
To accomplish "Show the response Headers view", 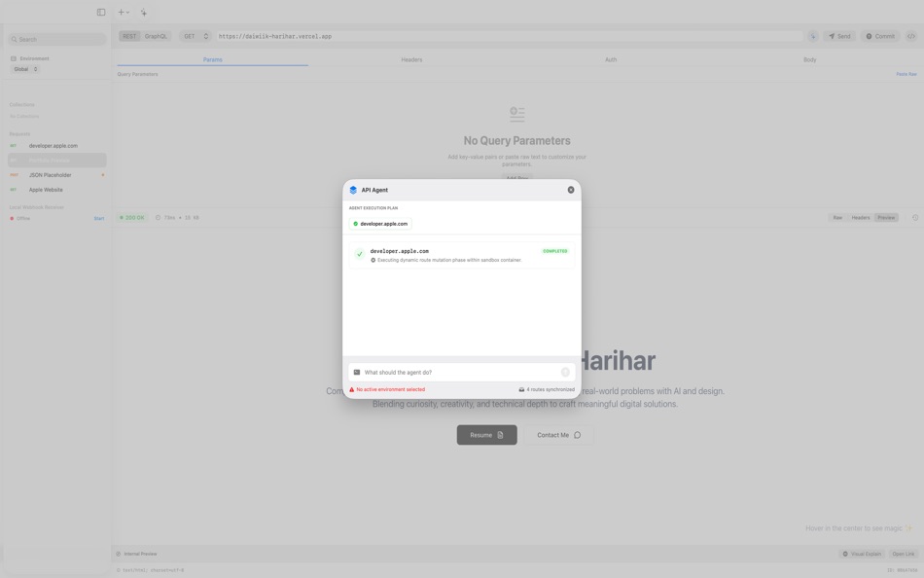I will 861,218.
